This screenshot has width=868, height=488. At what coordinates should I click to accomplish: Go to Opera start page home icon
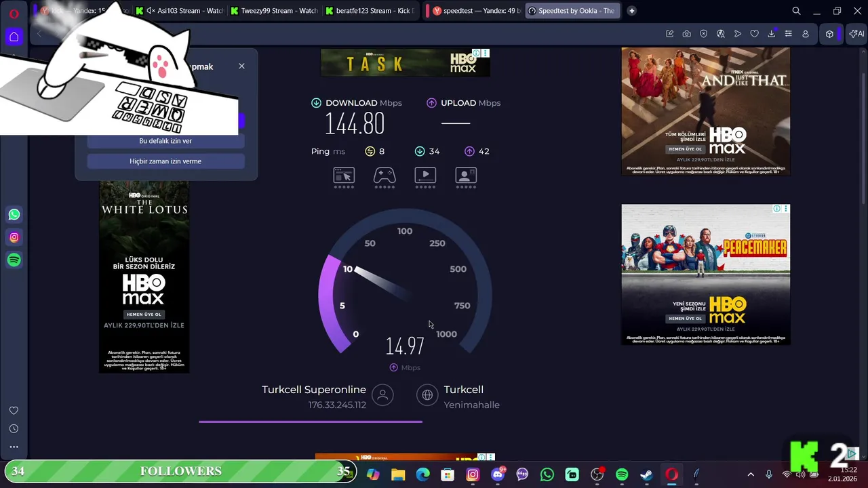click(x=14, y=37)
